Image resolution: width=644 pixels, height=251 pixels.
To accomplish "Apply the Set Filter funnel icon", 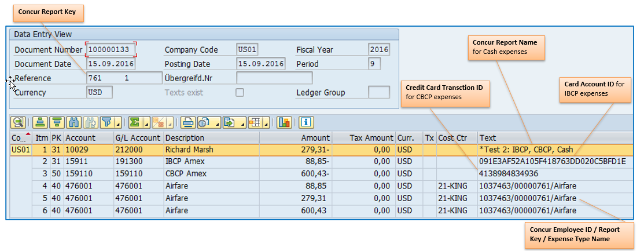I will click(106, 122).
